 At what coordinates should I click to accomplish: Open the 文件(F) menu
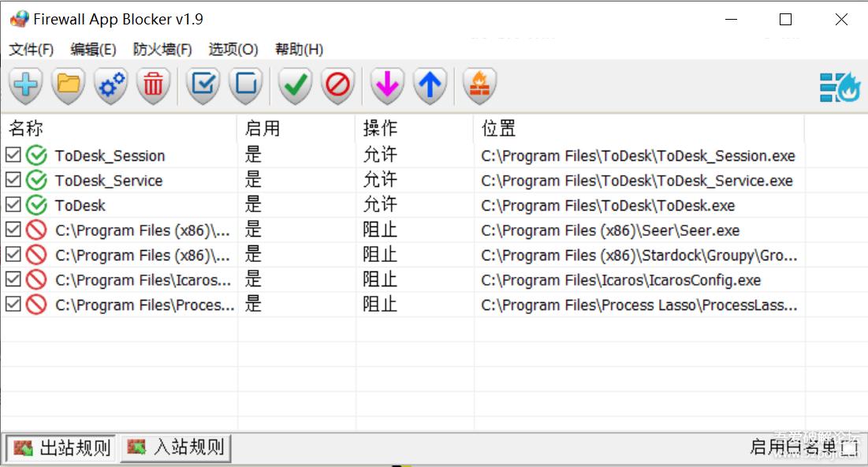click(31, 50)
